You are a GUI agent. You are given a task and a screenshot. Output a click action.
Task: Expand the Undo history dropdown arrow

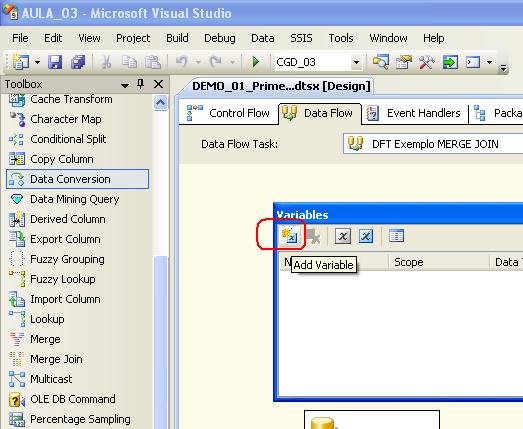coord(198,62)
